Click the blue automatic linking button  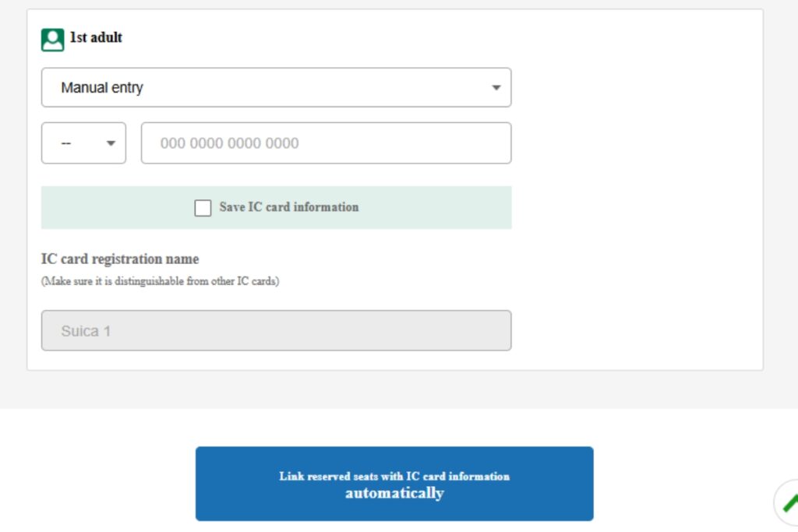click(394, 483)
